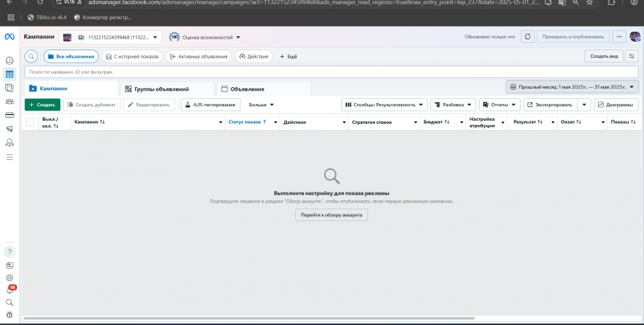Screen dimensions: 644x325
Task: Click the Ещё add filter button
Action: tap(288, 57)
